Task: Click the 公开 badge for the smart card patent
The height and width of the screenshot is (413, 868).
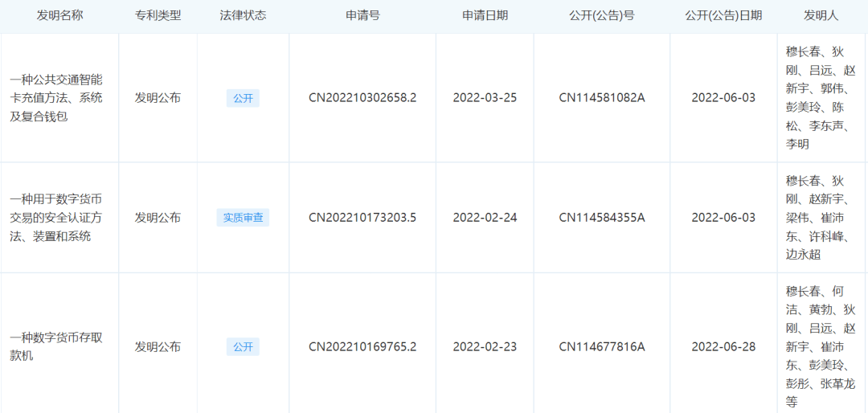Action: point(243,98)
